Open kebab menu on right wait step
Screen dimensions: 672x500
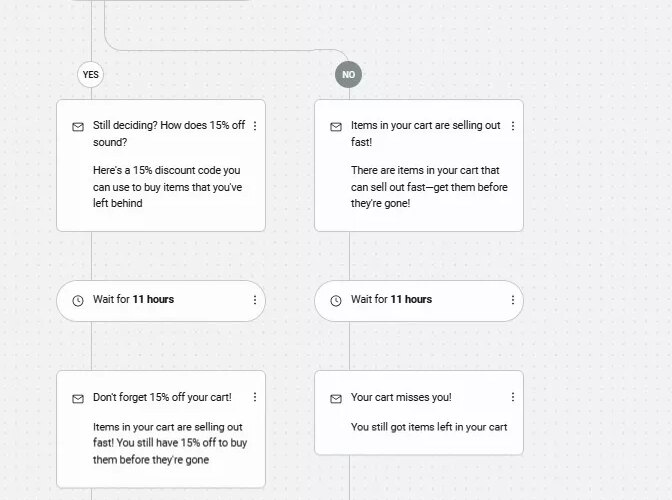pos(513,300)
